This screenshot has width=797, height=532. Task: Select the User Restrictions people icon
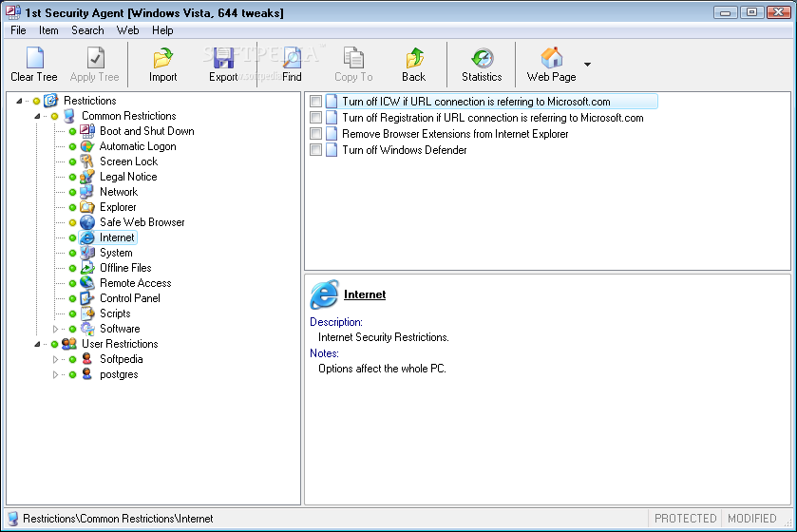click(x=69, y=344)
